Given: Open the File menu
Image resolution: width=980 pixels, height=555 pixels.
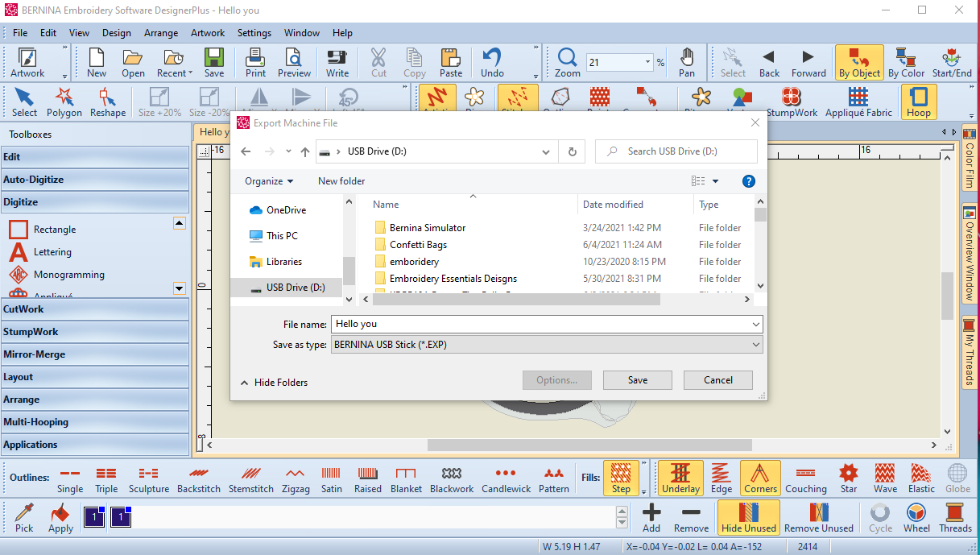Looking at the screenshot, I should [20, 33].
